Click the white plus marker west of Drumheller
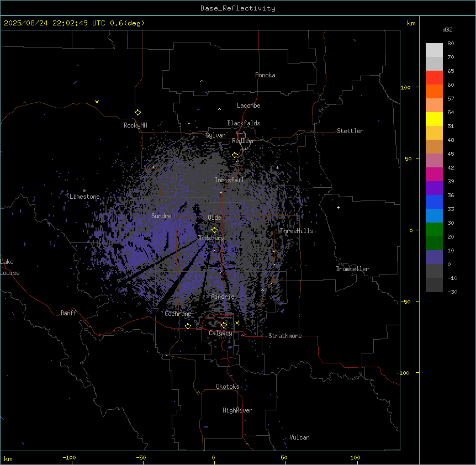Viewport: 476px width, 465px height. point(338,207)
